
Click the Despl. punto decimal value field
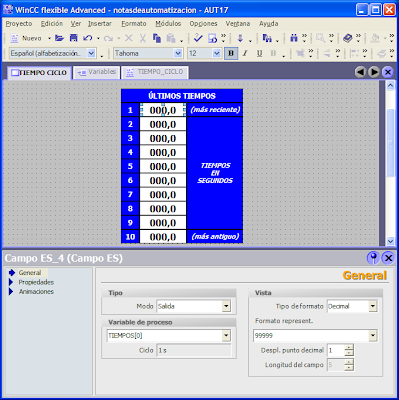(x=336, y=350)
